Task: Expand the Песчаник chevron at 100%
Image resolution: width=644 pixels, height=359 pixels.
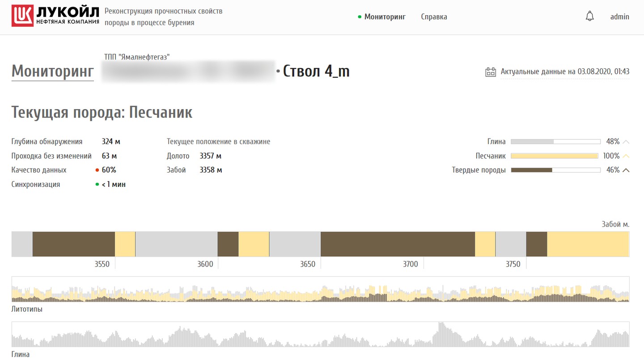Action: 626,156
